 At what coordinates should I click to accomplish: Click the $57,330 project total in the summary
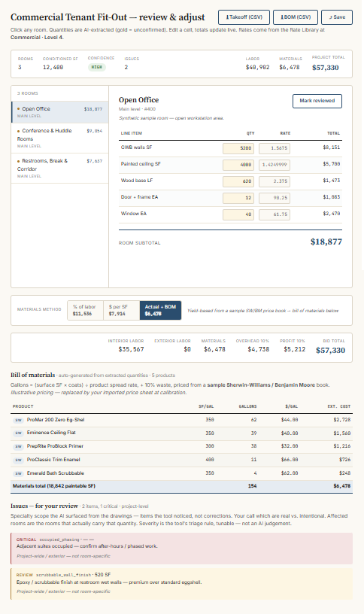325,68
